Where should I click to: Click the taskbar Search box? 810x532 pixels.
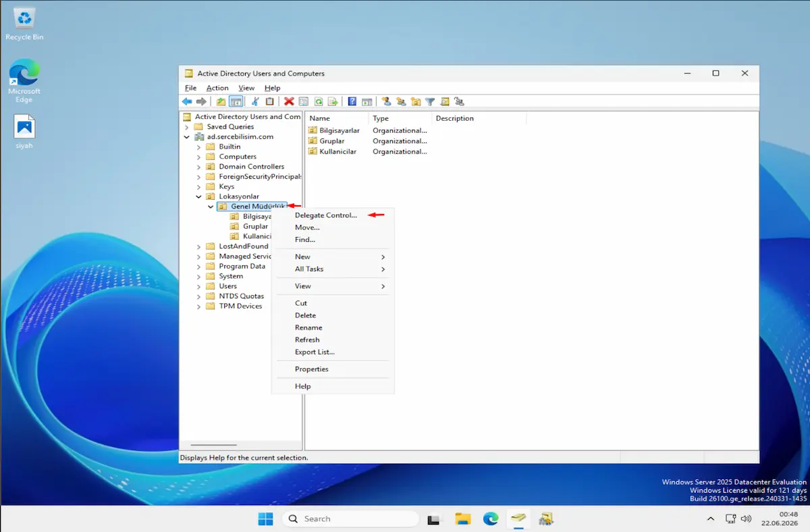click(x=350, y=518)
